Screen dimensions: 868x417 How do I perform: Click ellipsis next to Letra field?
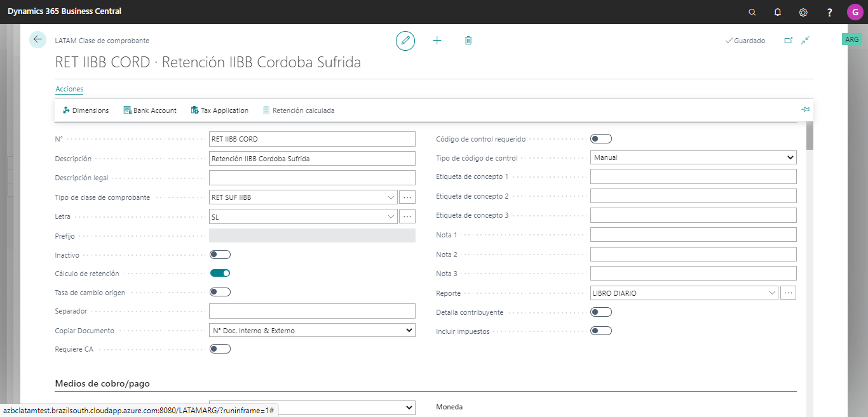coord(407,216)
